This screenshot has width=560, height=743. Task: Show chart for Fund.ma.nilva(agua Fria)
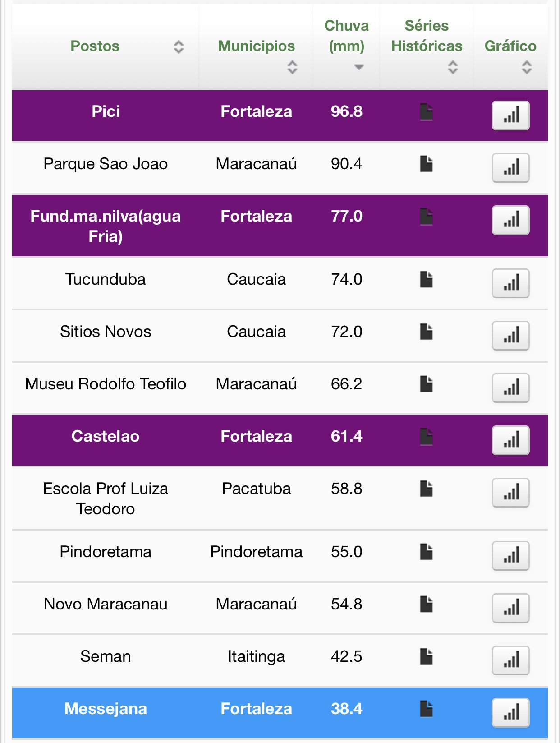point(510,220)
